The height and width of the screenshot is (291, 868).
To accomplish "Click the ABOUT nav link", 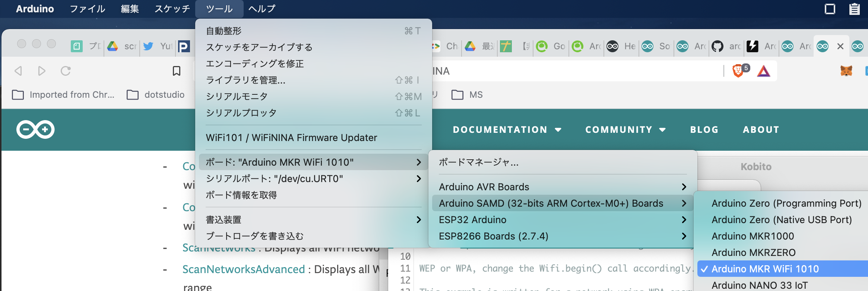I will click(761, 129).
